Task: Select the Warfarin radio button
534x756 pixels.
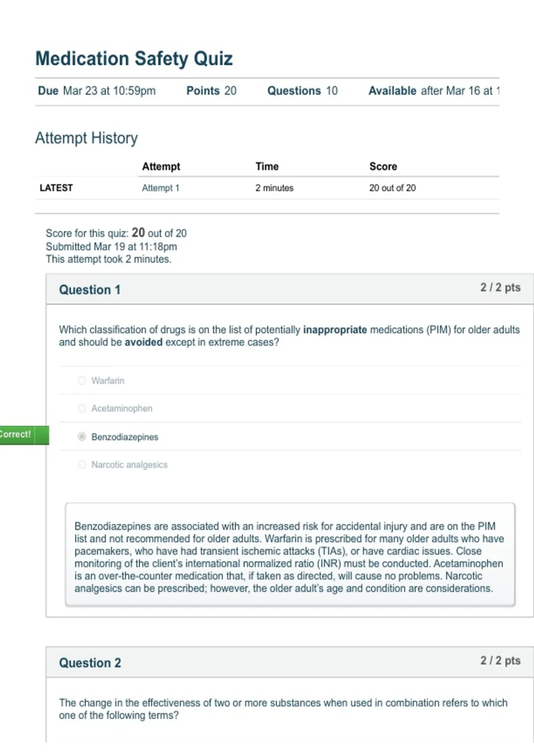Action: tap(82, 380)
